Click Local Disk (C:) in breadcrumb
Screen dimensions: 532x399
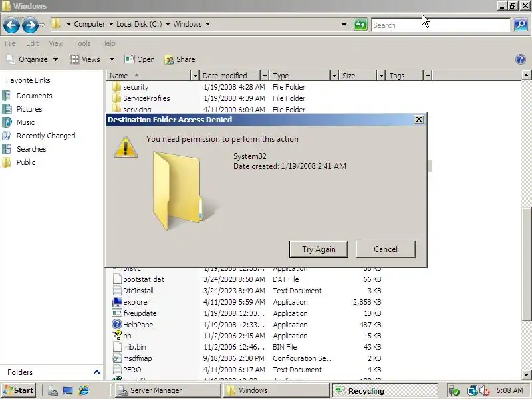[139, 24]
